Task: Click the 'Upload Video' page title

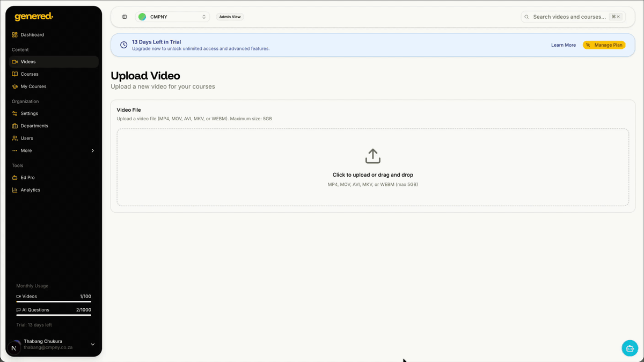Action: point(145,76)
